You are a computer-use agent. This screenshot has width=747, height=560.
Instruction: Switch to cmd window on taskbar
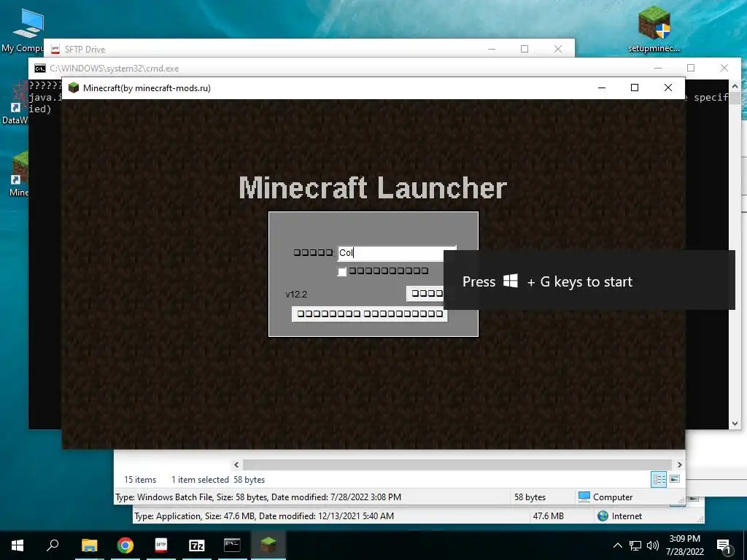tap(232, 545)
